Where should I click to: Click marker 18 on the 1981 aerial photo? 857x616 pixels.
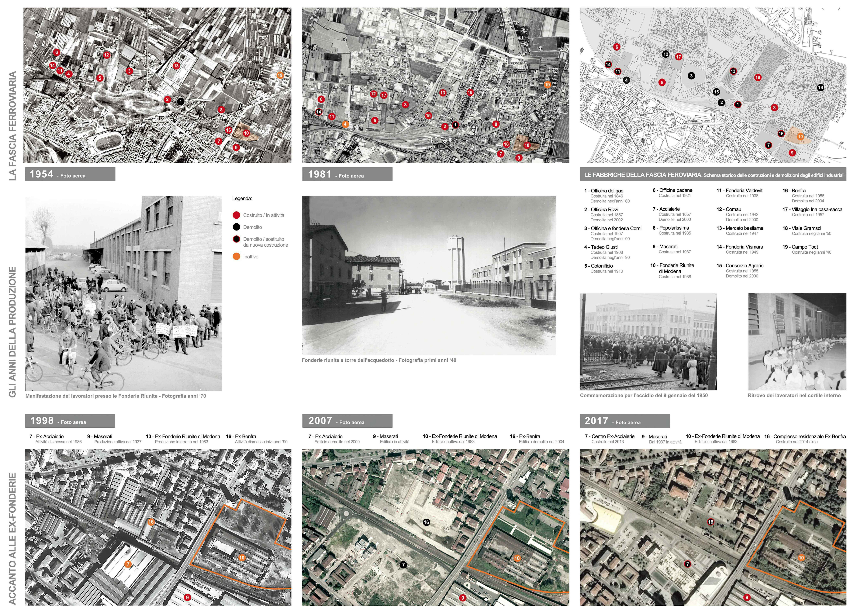point(470,92)
